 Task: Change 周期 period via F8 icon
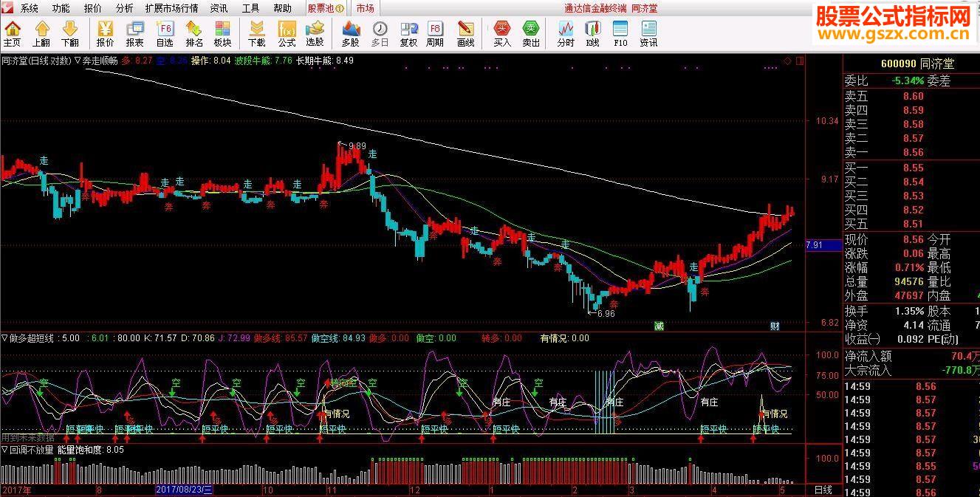pos(435,34)
